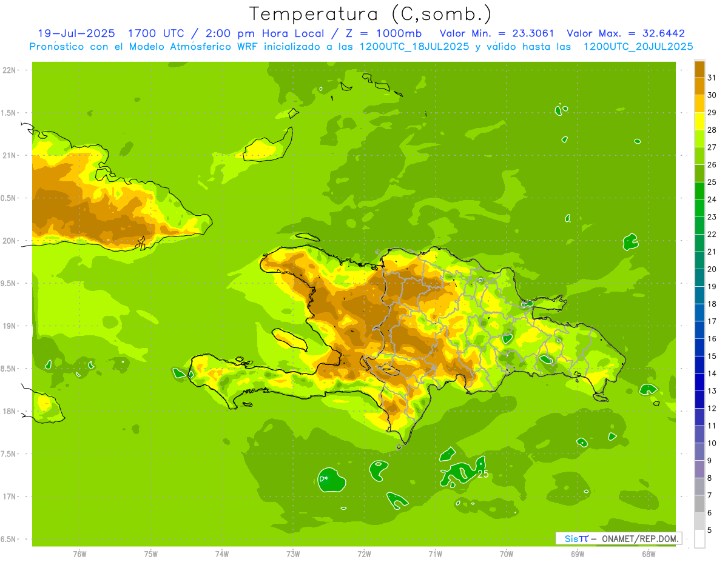Click the '72W' longitude label
The height and width of the screenshot is (562, 728).
coord(364,554)
